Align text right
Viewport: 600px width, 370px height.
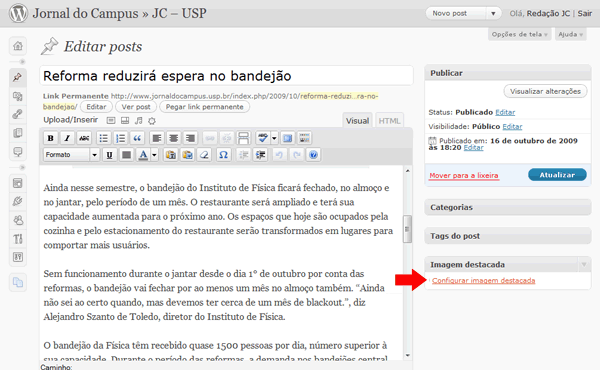190,138
